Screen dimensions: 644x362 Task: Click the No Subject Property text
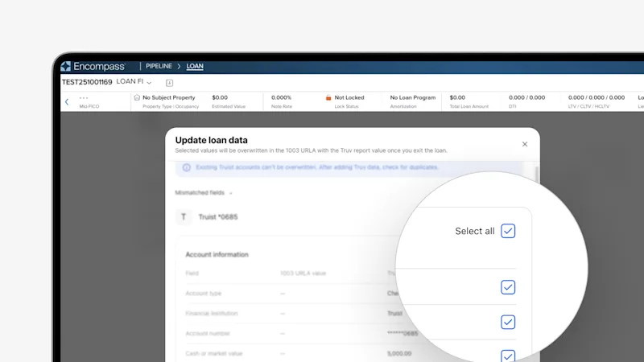[169, 97]
